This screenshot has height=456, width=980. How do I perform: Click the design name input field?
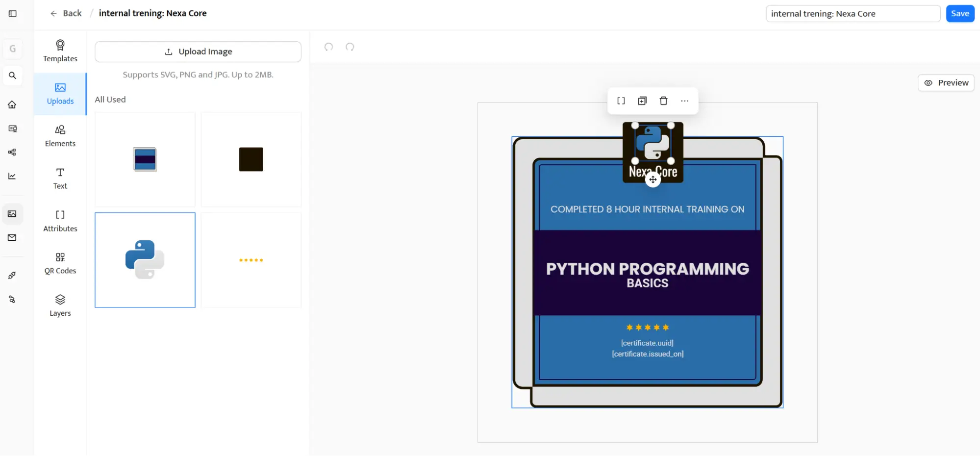click(853, 14)
